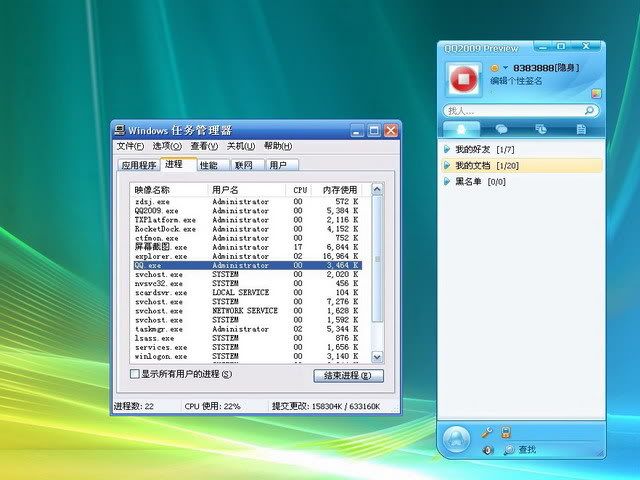Image resolution: width=640 pixels, height=480 pixels.
Task: Select the scardsvr.exe process row
Action: coord(247,293)
